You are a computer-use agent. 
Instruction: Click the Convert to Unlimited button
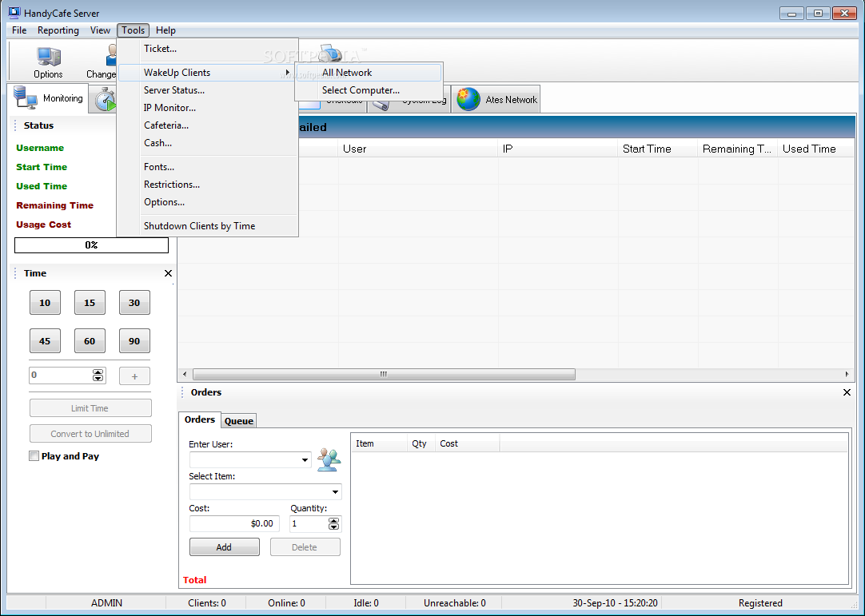pos(90,434)
